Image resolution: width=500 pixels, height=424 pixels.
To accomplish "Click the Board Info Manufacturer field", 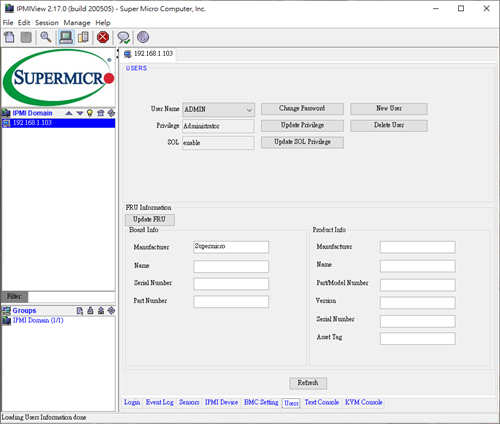I will (231, 247).
